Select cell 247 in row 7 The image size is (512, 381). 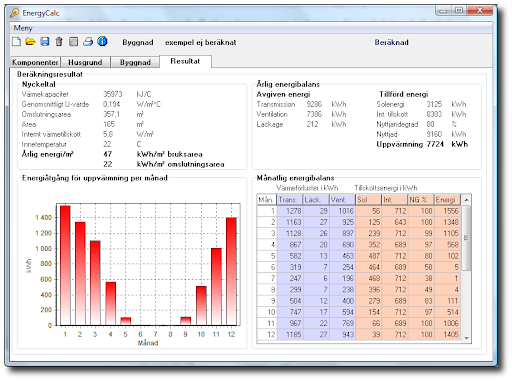coord(290,278)
